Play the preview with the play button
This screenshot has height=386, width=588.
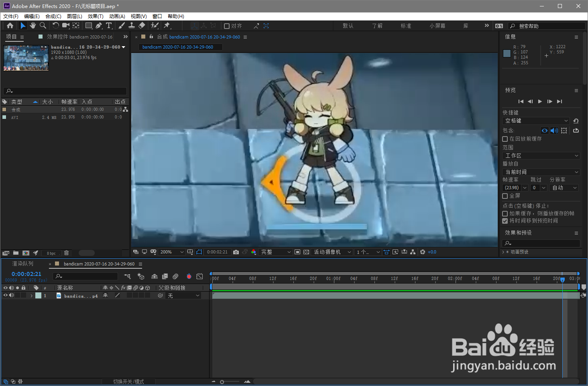point(540,102)
